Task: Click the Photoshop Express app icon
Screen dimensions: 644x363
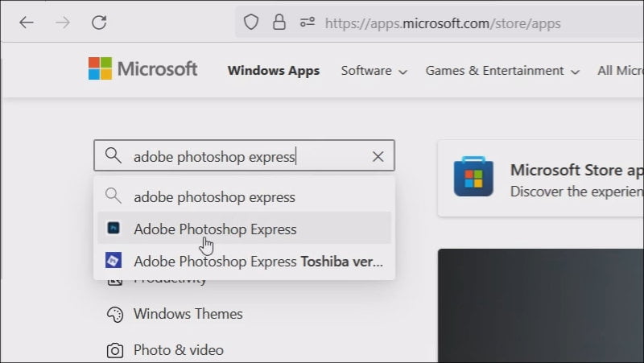Action: (114, 228)
